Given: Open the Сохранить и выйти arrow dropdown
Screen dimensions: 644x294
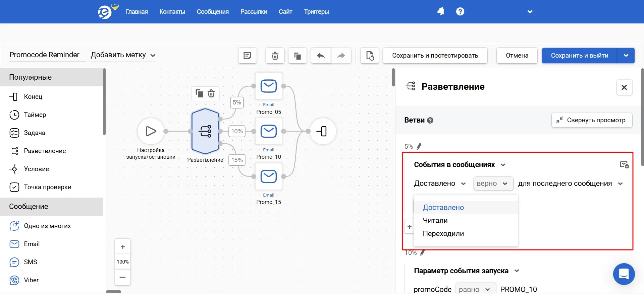Looking at the screenshot, I should pyautogui.click(x=626, y=56).
